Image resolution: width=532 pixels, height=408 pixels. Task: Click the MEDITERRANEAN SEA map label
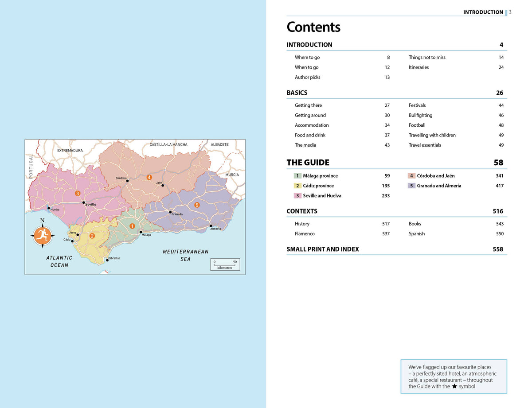click(185, 255)
